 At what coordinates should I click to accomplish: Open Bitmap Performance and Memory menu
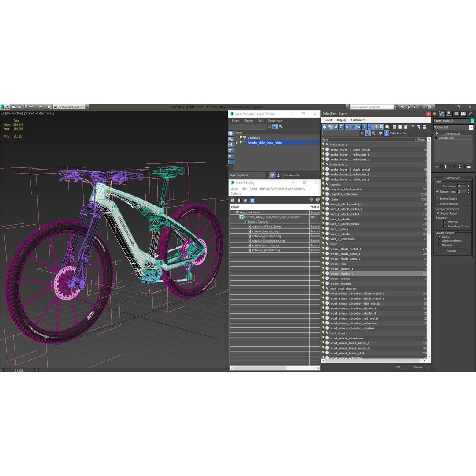pos(283,189)
